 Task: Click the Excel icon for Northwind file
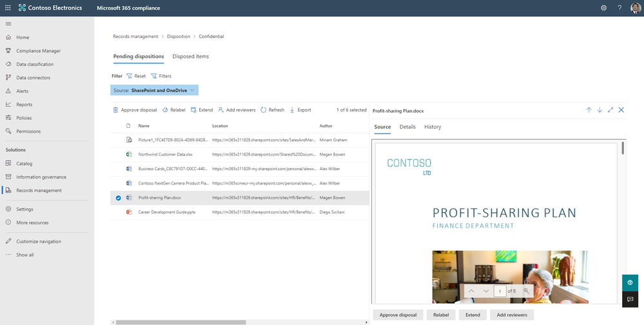click(129, 155)
